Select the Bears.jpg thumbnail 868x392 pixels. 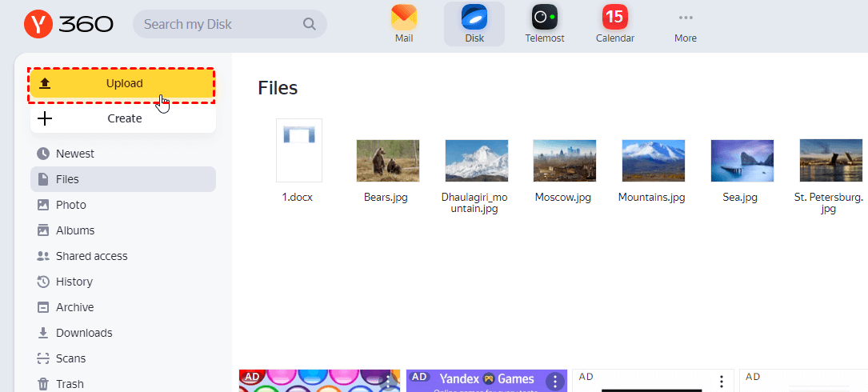point(387,161)
